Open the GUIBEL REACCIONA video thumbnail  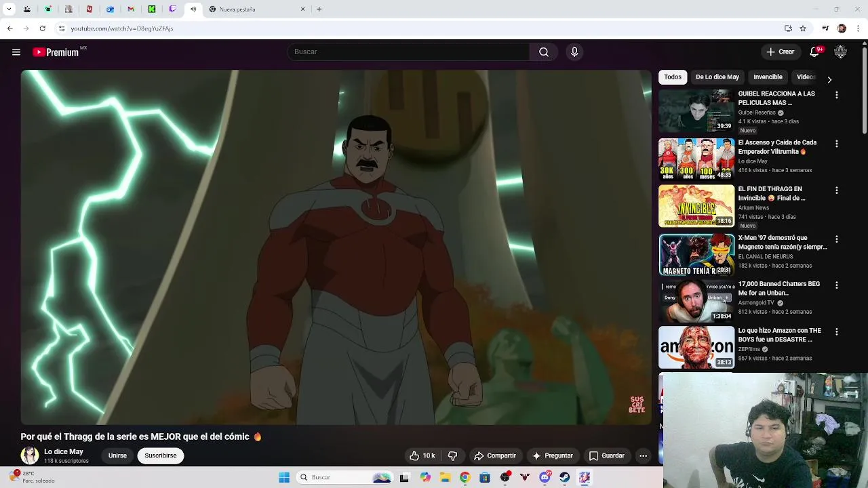[x=696, y=111]
